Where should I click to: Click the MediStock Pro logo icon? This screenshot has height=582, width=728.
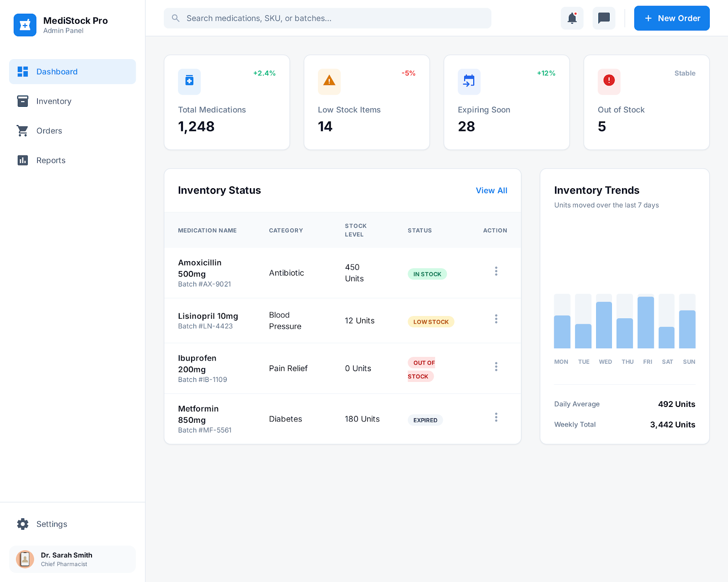(25, 25)
